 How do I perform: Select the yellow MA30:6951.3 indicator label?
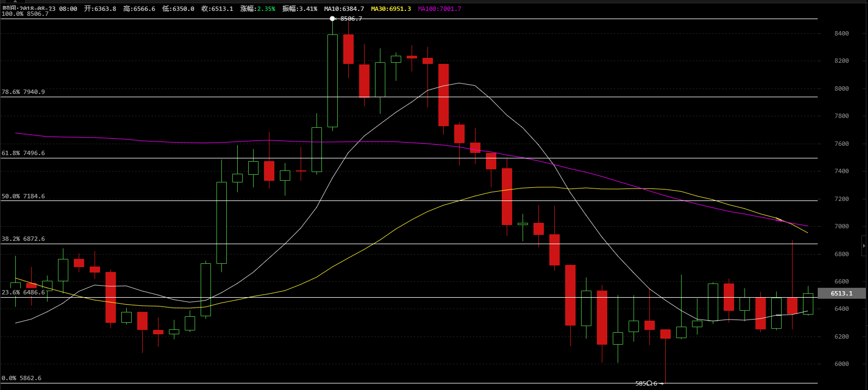point(391,9)
